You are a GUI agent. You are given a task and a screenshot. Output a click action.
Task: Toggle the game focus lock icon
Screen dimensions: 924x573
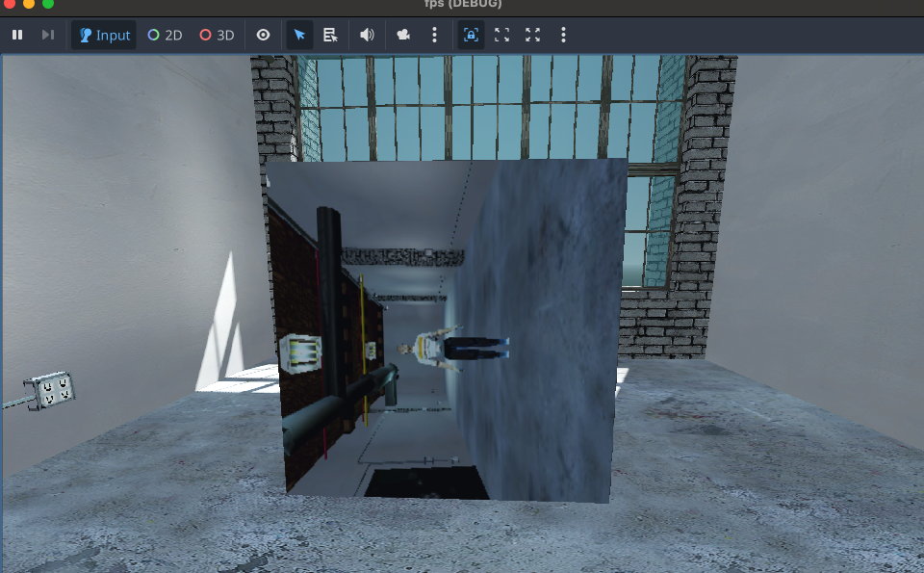point(470,35)
